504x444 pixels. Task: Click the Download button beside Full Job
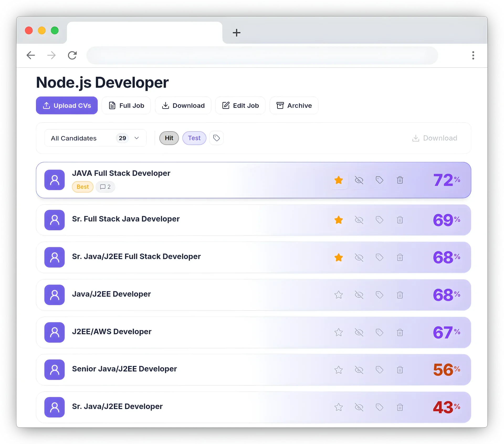tap(183, 106)
